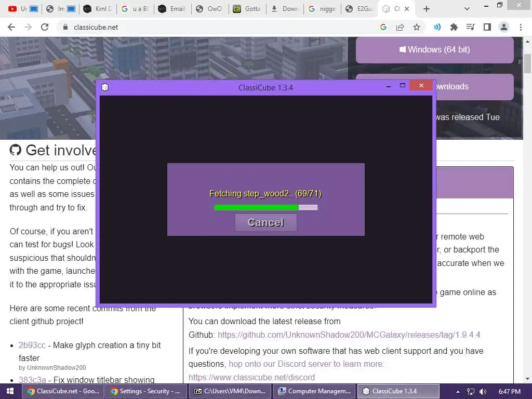
Task: Switch to the 'Gotta' tab
Action: coord(247,9)
